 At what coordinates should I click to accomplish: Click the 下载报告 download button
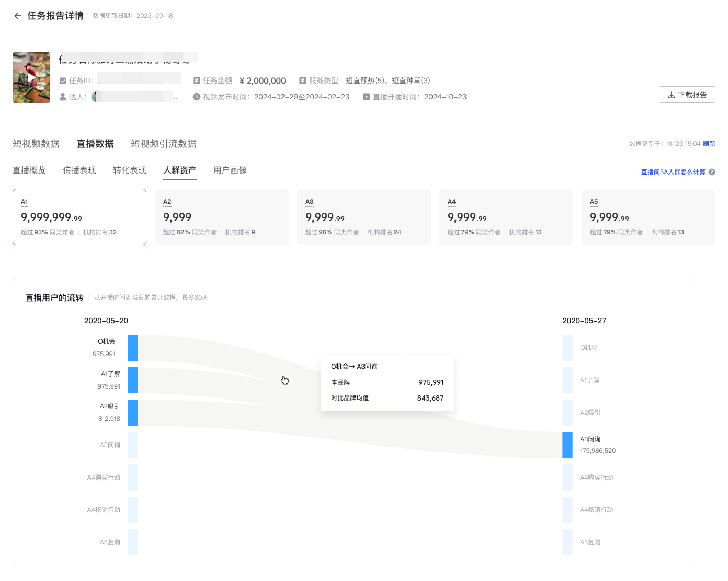click(x=687, y=95)
